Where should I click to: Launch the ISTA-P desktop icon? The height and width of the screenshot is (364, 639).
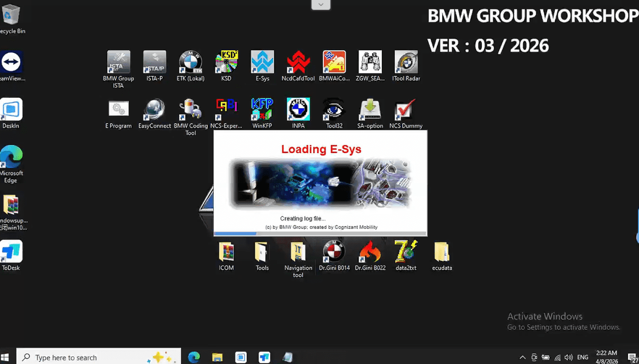[154, 63]
